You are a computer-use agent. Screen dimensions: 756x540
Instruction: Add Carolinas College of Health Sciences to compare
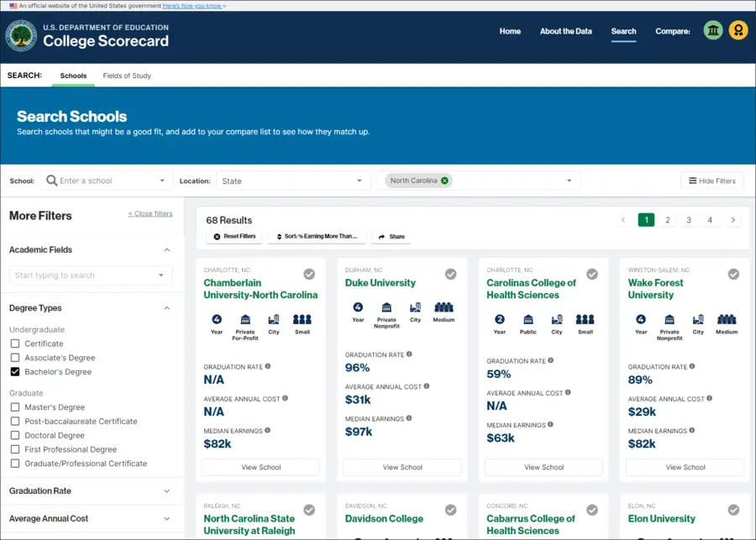pos(592,274)
